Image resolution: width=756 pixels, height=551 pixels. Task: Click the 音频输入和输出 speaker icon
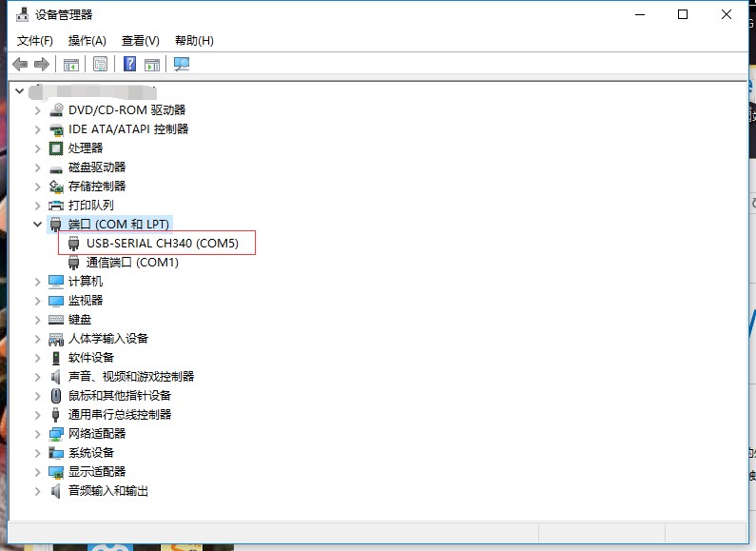point(56,491)
